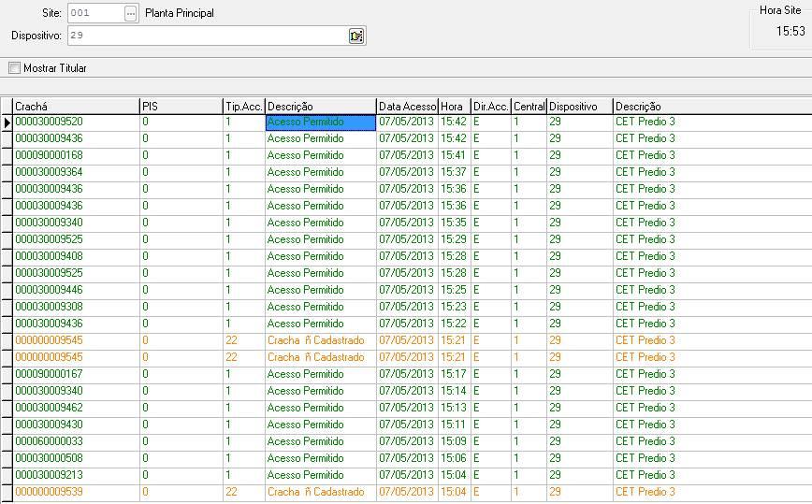Enable the Mostrar Titular checkbox
Image resolution: width=812 pixels, height=504 pixels.
click(15, 67)
